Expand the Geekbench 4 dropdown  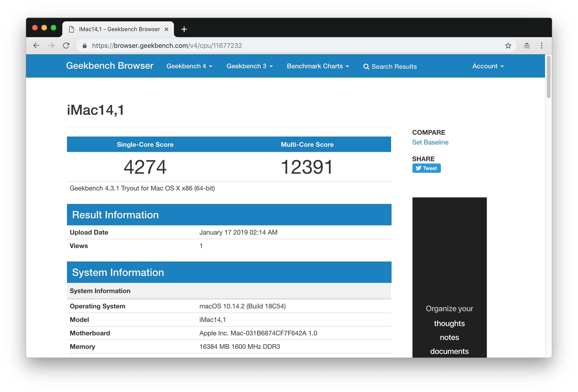tap(189, 66)
